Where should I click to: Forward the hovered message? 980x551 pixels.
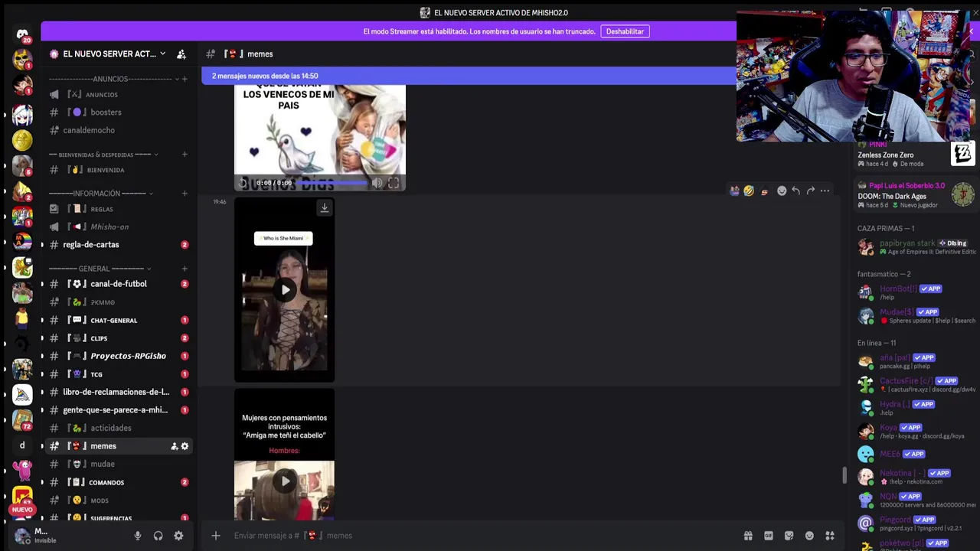(811, 191)
